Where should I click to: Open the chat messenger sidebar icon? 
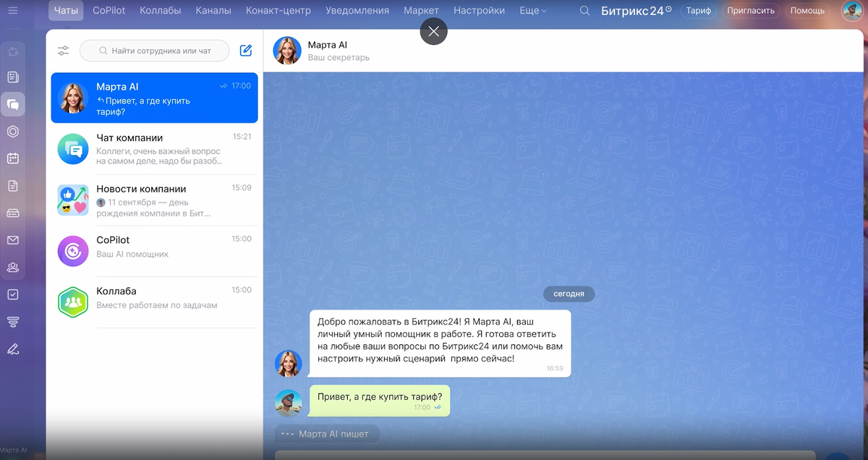[13, 104]
